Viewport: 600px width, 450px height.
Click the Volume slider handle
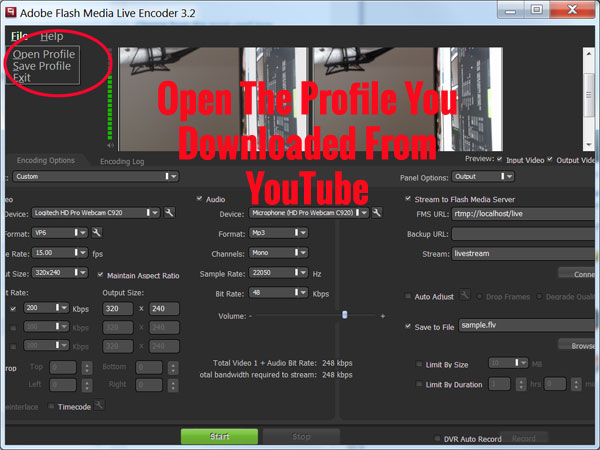[344, 315]
